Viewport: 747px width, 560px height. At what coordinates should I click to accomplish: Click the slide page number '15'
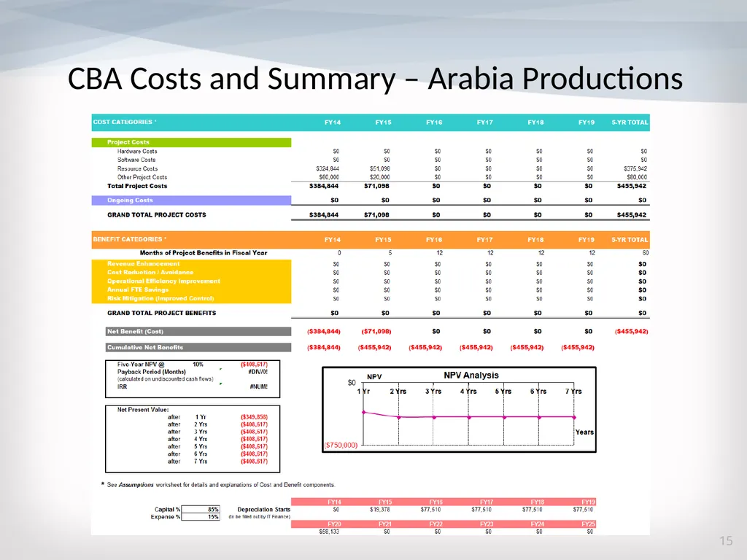coord(726,541)
